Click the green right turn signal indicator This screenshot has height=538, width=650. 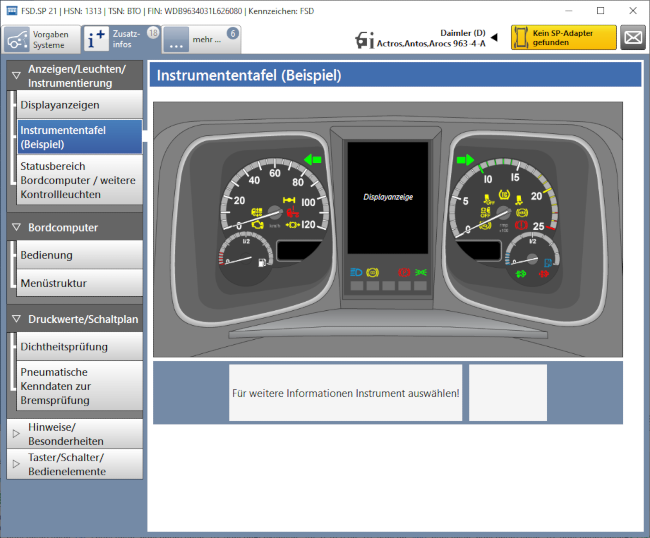(464, 159)
